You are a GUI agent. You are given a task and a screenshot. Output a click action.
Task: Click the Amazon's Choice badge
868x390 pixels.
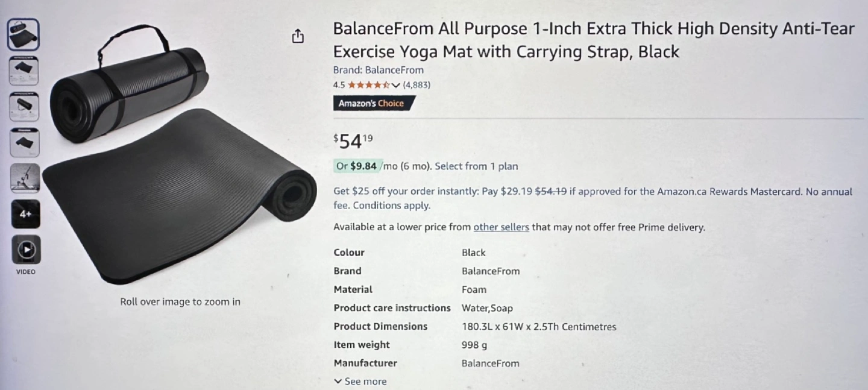pyautogui.click(x=372, y=103)
